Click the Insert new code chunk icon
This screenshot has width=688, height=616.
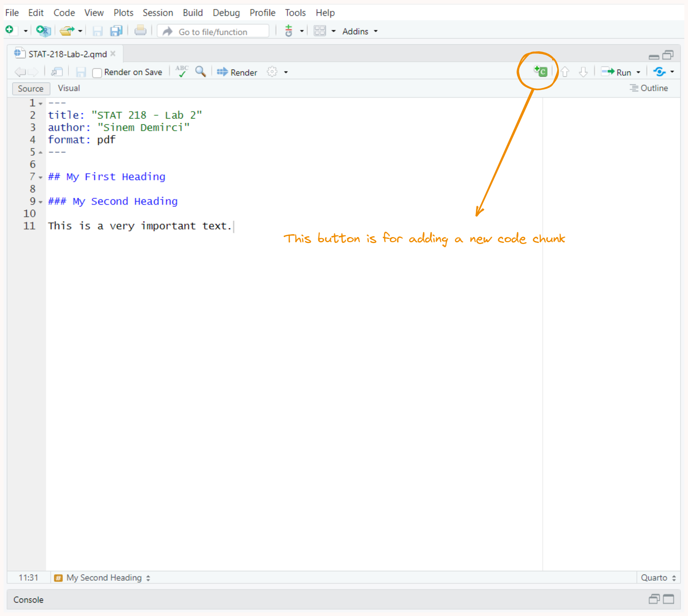tap(541, 72)
